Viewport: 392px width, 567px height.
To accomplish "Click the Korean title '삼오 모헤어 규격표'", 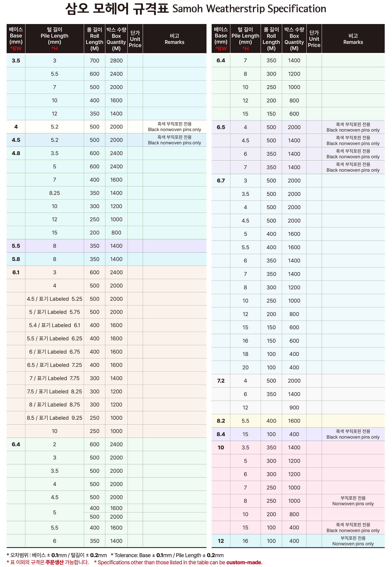I will (x=117, y=9).
